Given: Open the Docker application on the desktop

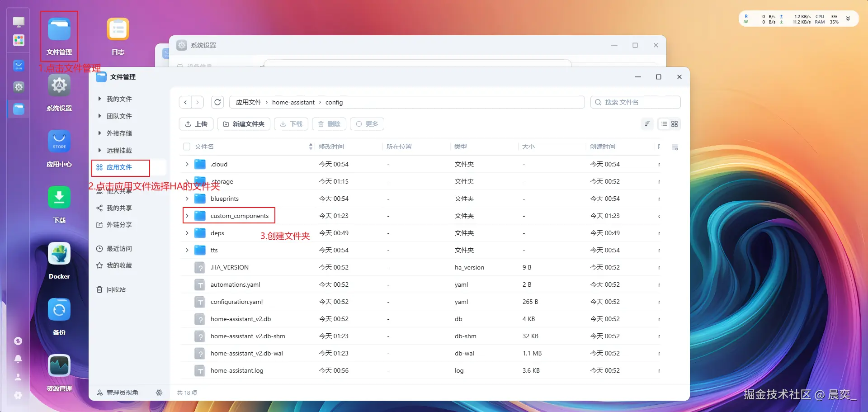Looking at the screenshot, I should click(x=59, y=253).
